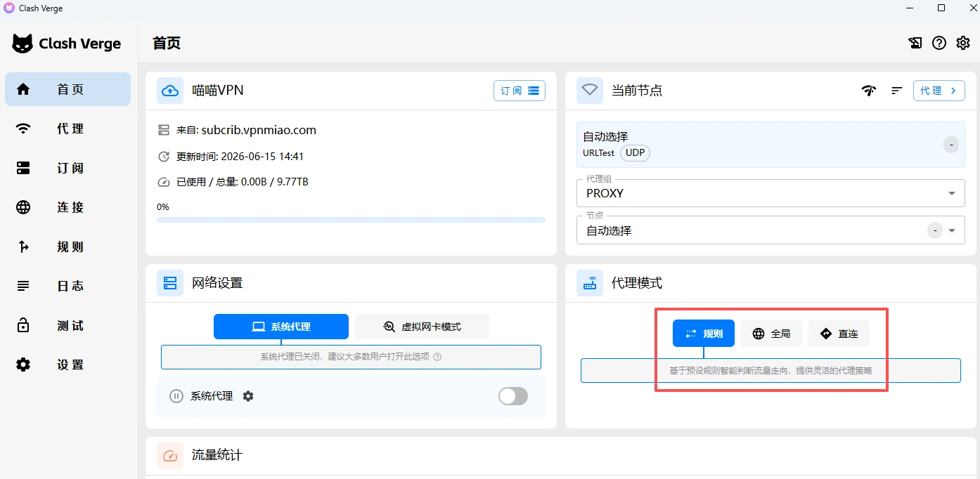This screenshot has width=980, height=479.
Task: Go to the 代理 proxies sidebar item
Action: 67,129
